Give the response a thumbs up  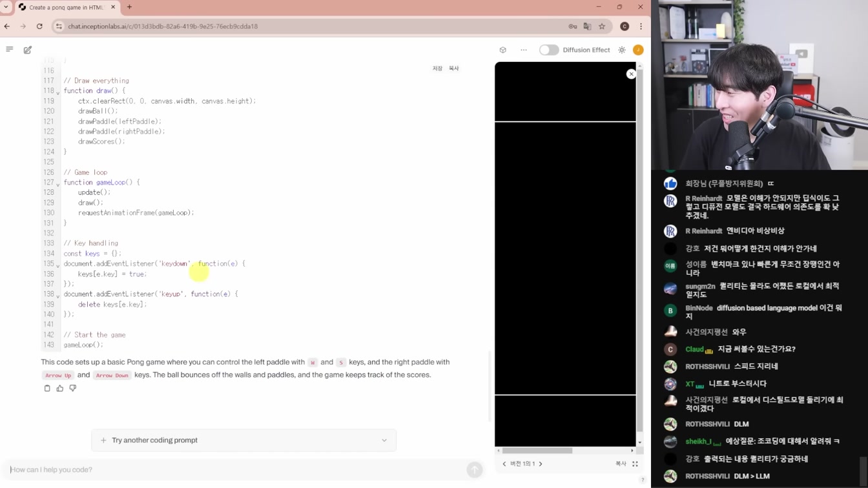point(60,388)
